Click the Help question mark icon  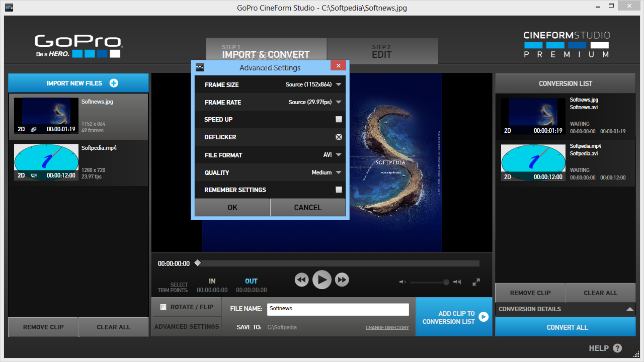pyautogui.click(x=617, y=348)
